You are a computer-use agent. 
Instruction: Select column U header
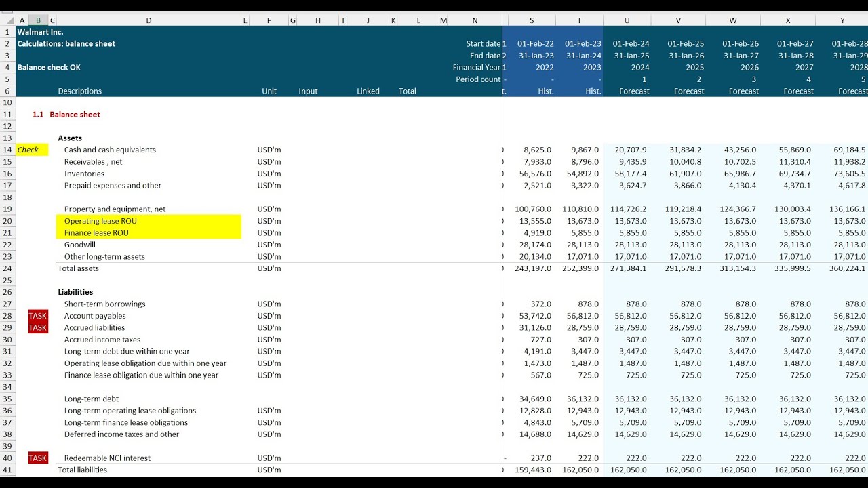627,20
